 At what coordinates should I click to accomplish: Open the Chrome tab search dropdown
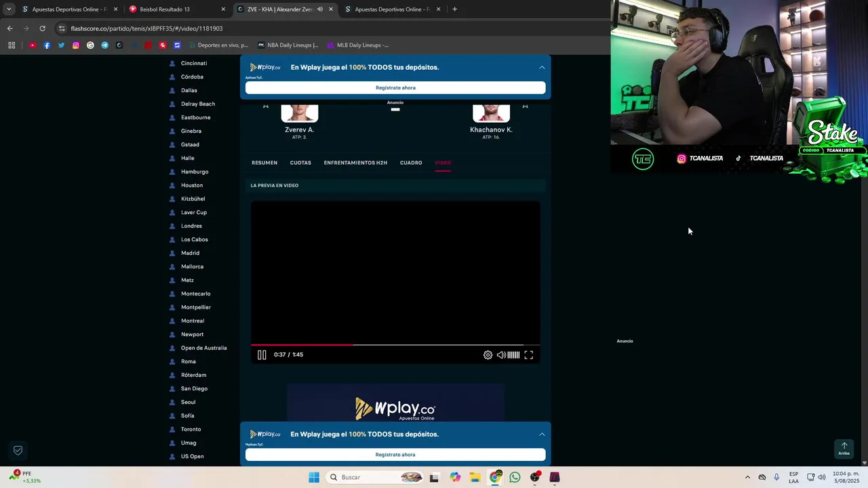(9, 9)
